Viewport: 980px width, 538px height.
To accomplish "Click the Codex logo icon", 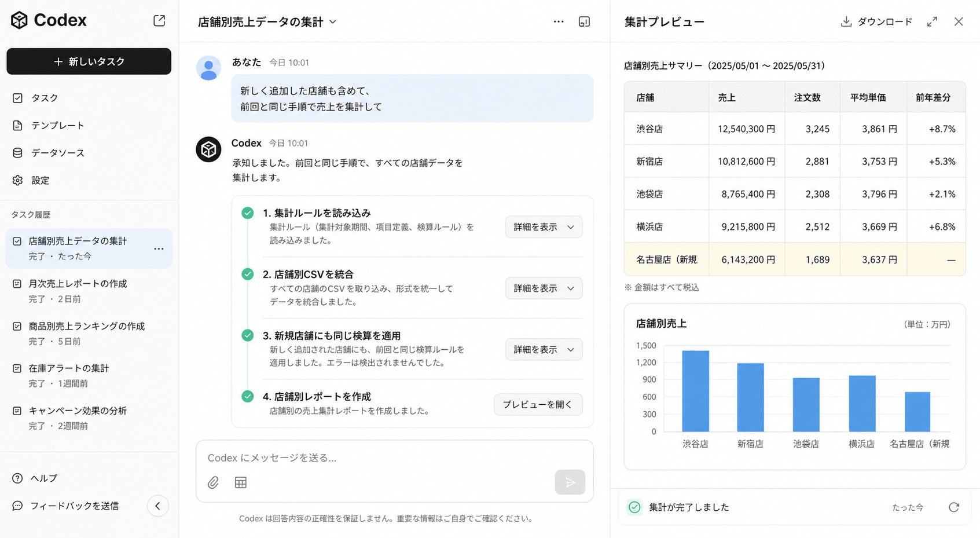I will (x=19, y=20).
